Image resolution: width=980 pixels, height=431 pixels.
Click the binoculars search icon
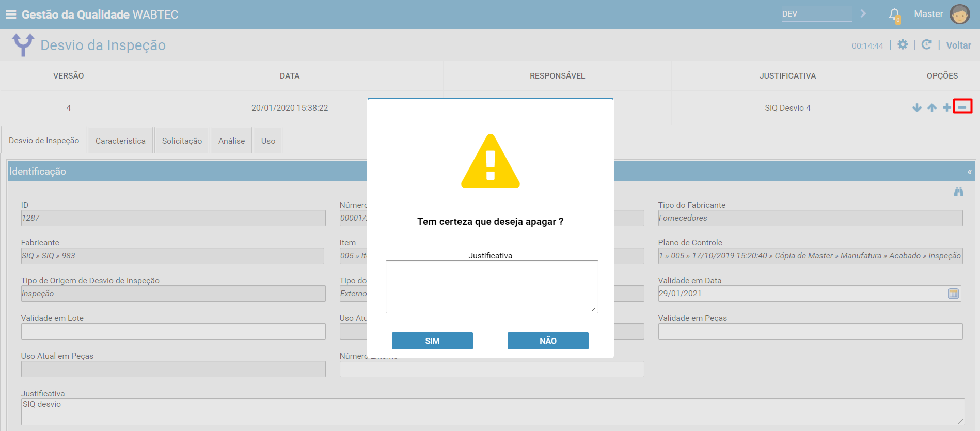click(959, 192)
